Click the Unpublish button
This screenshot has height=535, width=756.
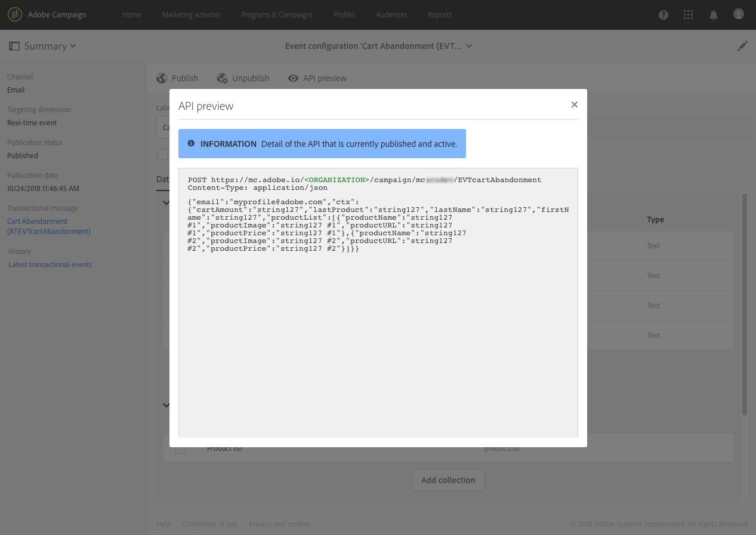pos(243,78)
